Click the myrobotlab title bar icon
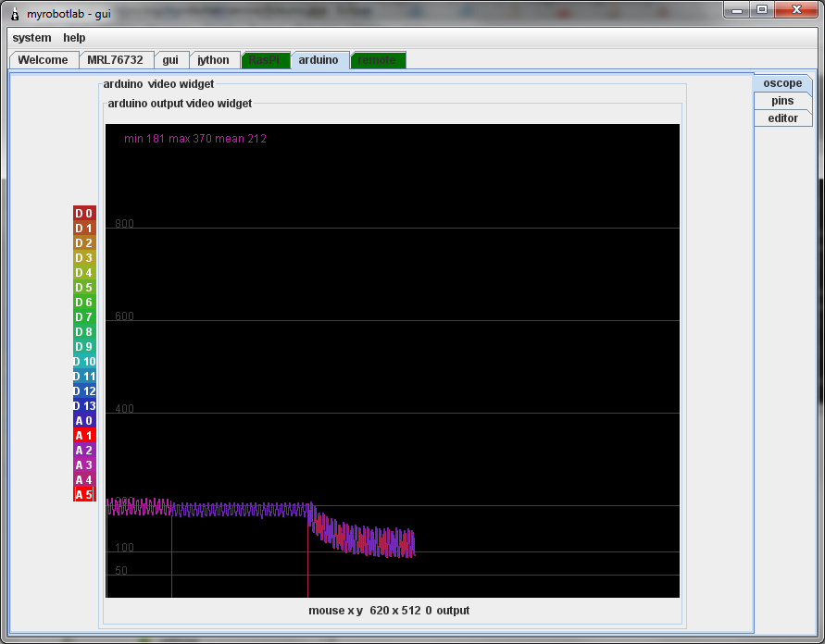Viewport: 825px width, 644px height. click(15, 14)
